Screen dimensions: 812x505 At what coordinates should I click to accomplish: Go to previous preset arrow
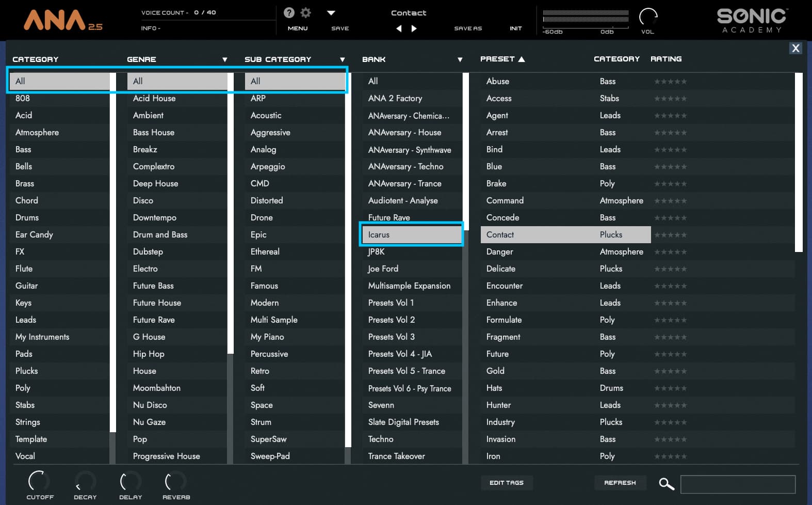tap(399, 28)
